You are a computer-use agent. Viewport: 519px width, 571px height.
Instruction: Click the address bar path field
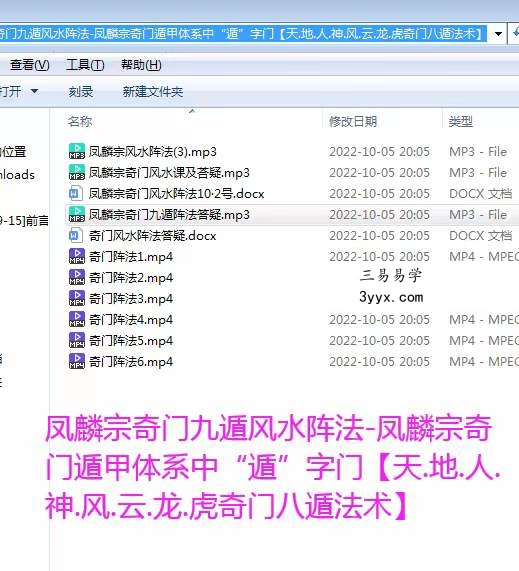[x=243, y=34]
